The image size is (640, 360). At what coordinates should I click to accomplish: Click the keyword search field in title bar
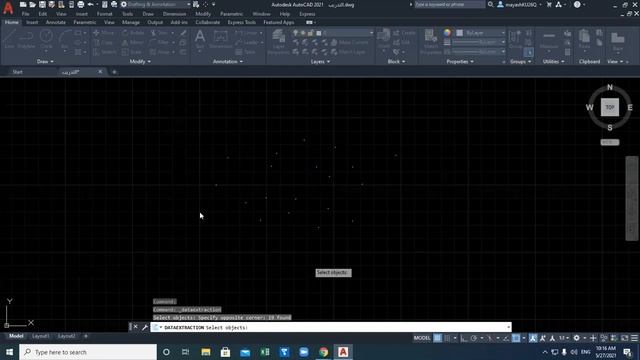[x=450, y=4]
